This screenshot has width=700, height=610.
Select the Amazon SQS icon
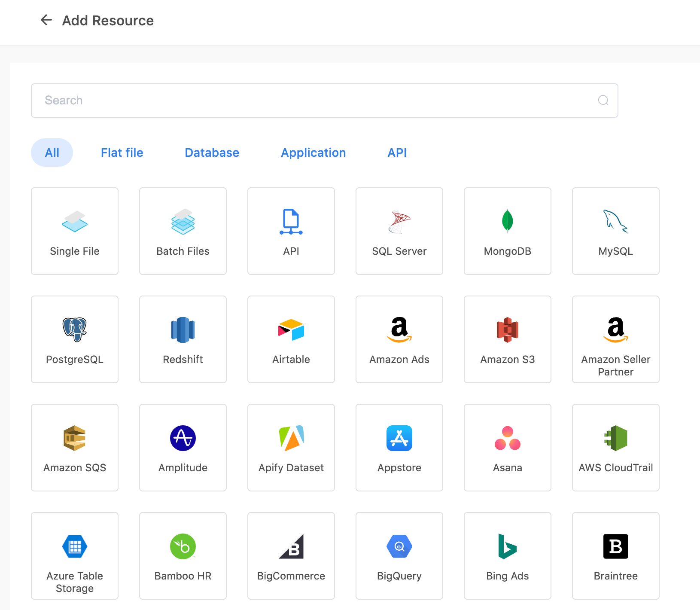tap(75, 438)
